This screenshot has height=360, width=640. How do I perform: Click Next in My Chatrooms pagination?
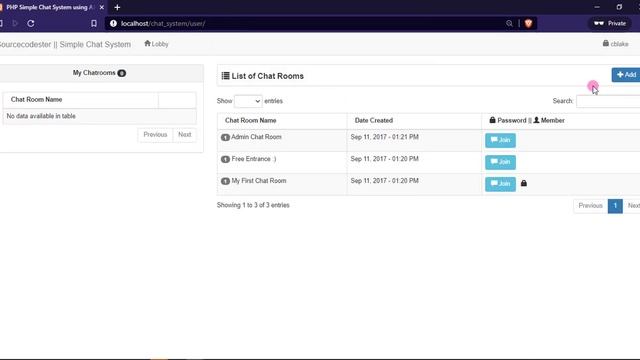184,135
